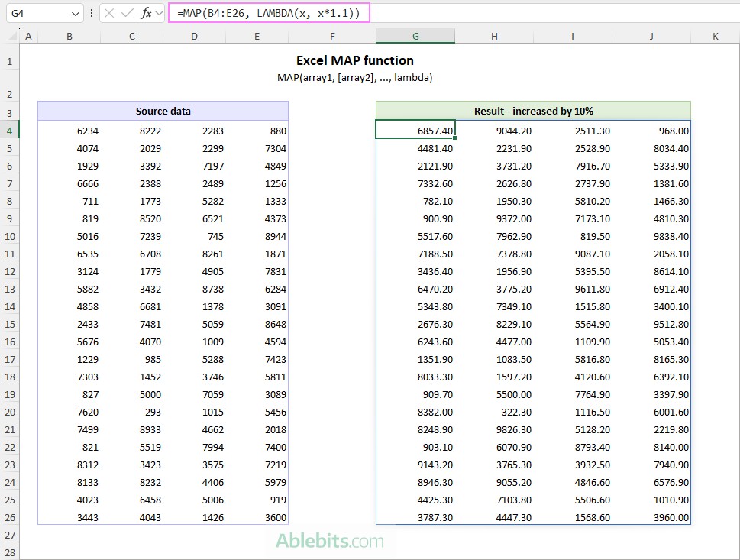Select cell containing 3600

(x=257, y=517)
